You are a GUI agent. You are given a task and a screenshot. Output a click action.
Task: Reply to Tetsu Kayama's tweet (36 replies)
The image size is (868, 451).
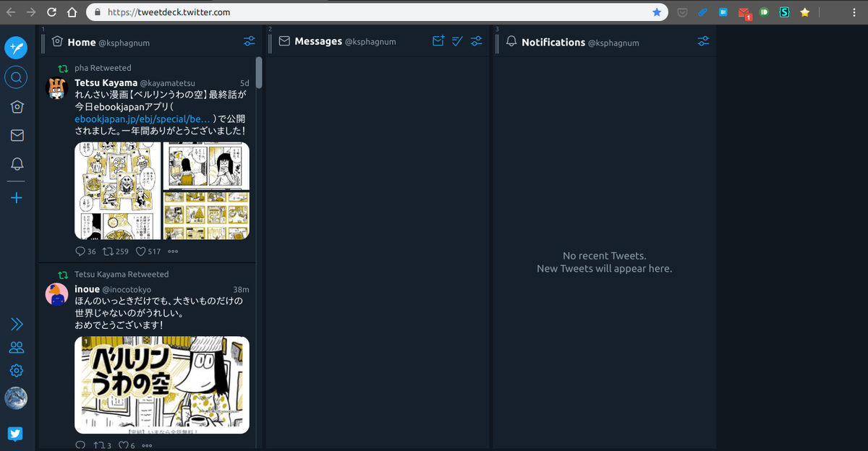(x=85, y=252)
